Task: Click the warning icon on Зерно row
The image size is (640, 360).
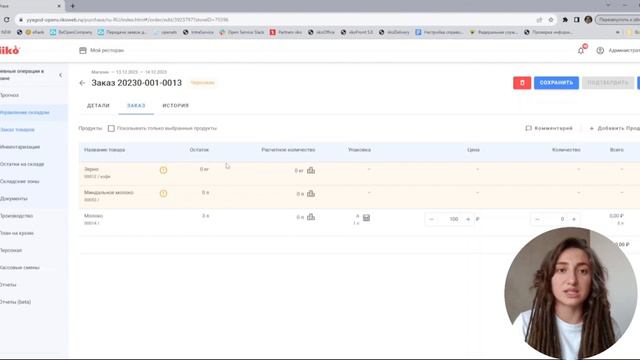Action: click(x=163, y=170)
